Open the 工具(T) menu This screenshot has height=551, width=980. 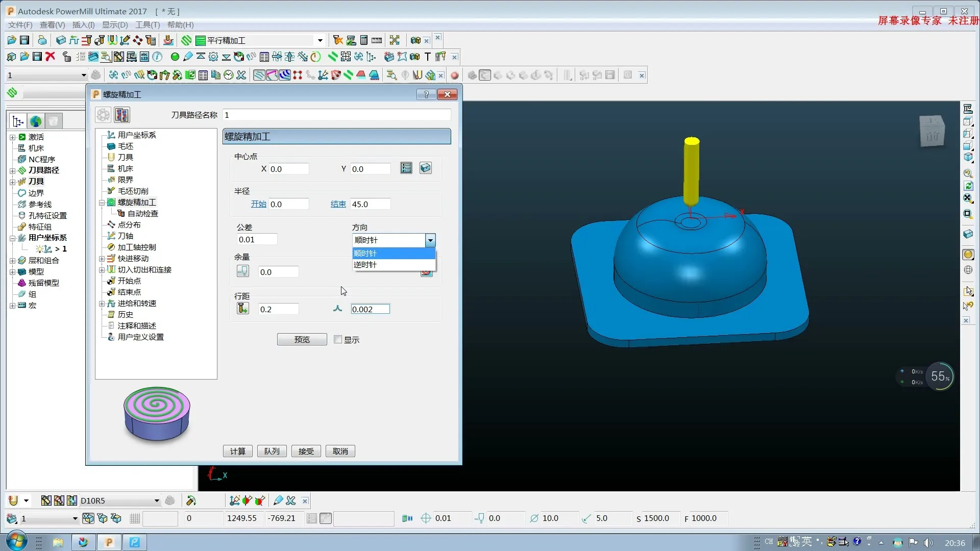[147, 25]
